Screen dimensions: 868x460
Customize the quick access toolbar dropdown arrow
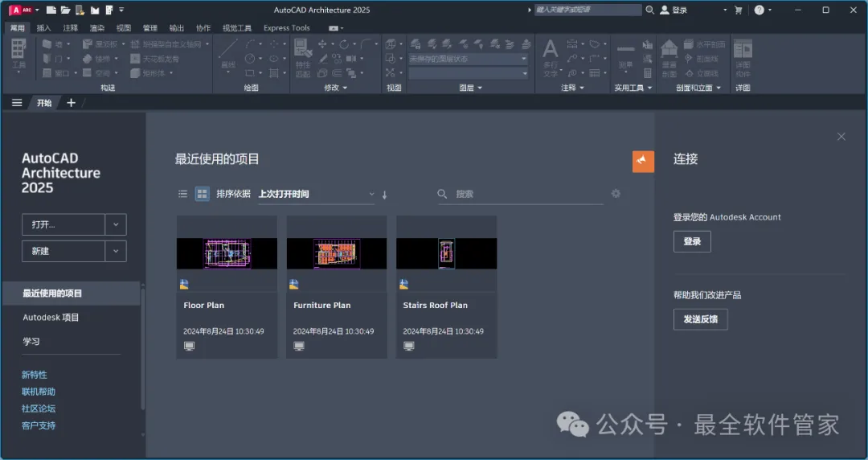point(121,10)
